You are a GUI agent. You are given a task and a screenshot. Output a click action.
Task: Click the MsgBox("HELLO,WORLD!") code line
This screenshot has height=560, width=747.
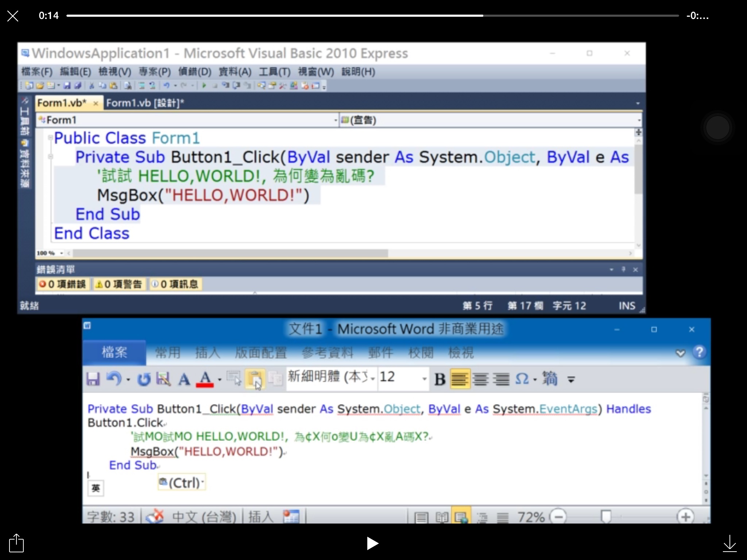[x=203, y=195]
